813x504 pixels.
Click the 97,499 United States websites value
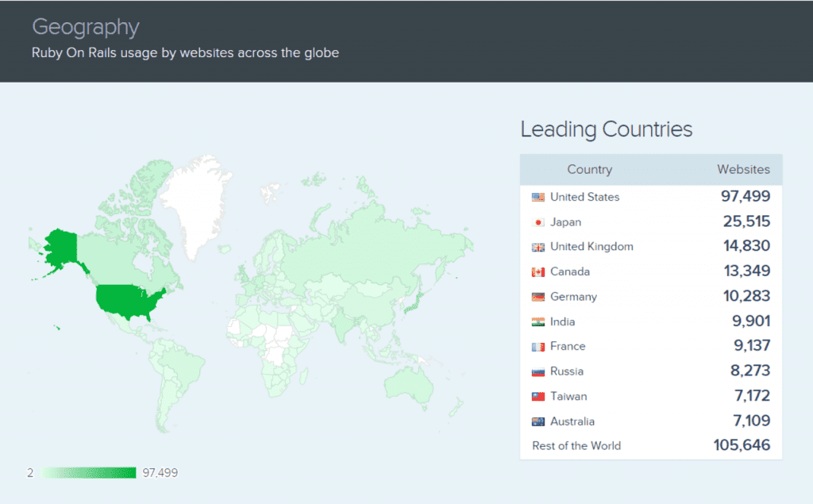coord(746,197)
